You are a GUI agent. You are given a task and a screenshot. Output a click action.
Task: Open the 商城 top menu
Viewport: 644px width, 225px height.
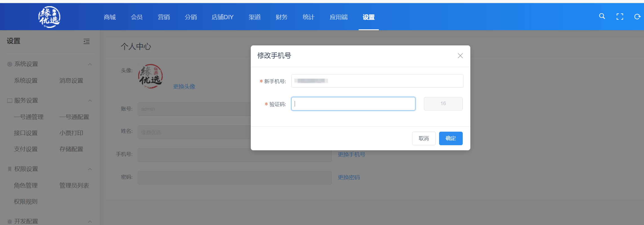(x=110, y=17)
